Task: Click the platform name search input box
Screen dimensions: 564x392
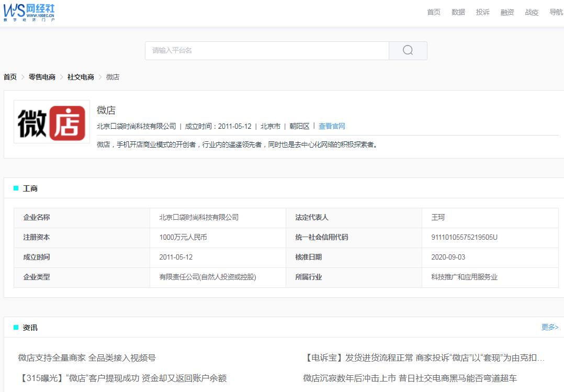Action: pyautogui.click(x=267, y=50)
